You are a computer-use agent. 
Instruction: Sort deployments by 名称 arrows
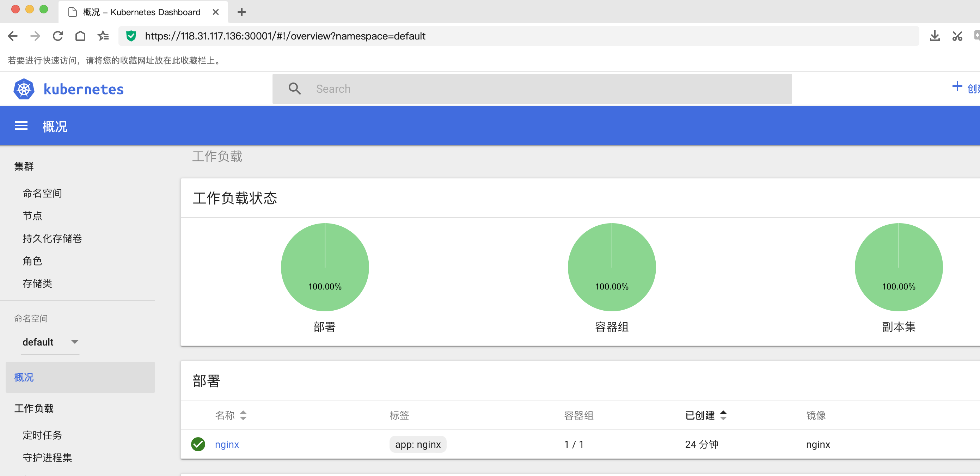(243, 415)
